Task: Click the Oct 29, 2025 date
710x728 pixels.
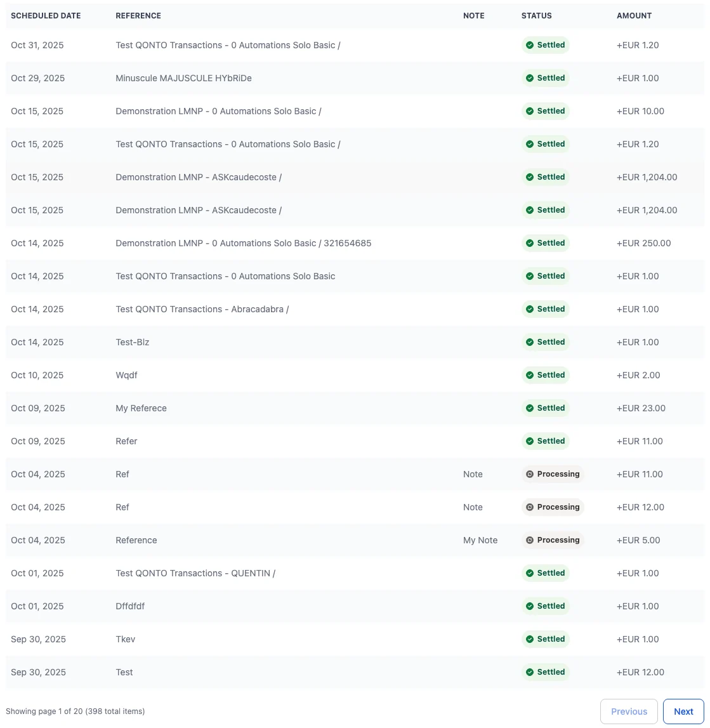Action: [37, 78]
